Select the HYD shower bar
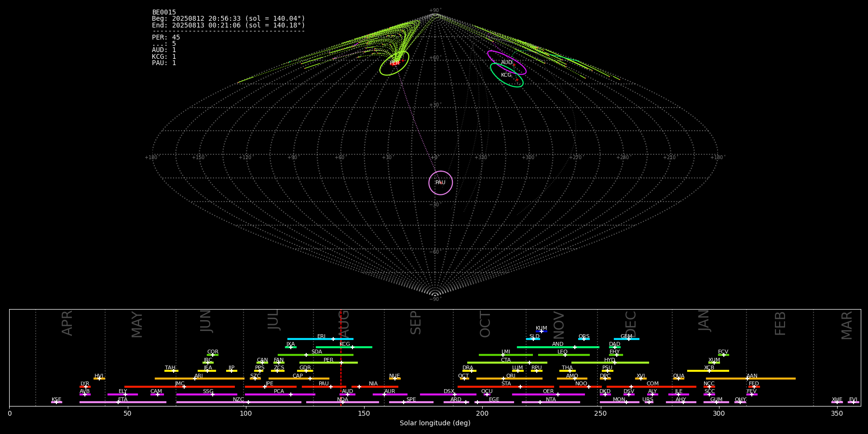The image size is (868, 434). pos(610,363)
